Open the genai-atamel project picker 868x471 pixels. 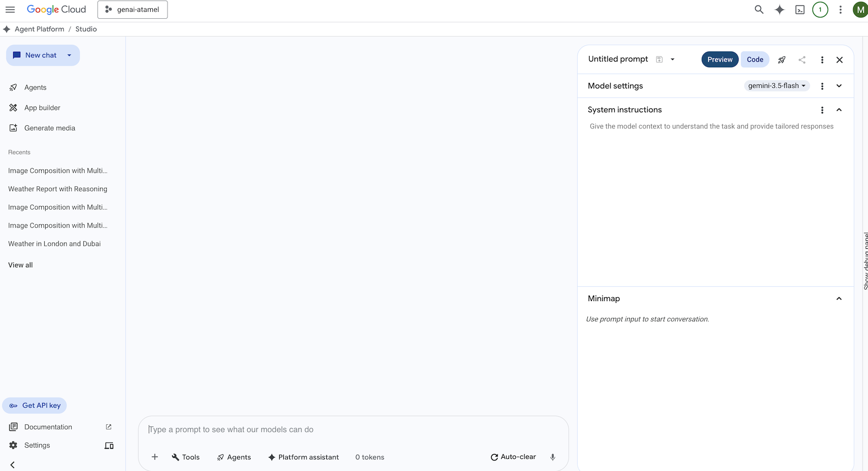point(132,10)
